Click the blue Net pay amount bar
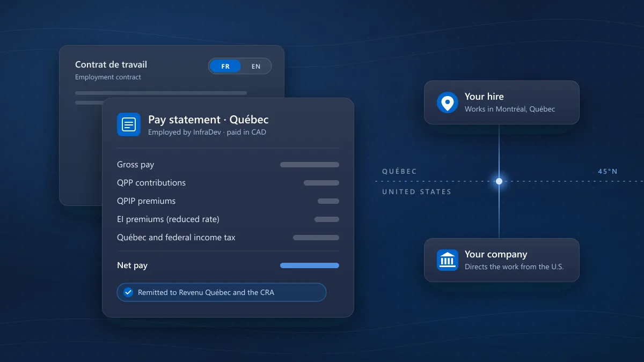 click(x=310, y=265)
